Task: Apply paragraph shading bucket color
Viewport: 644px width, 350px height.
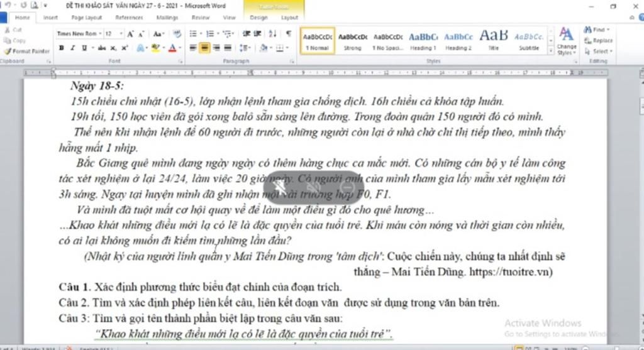Action: tap(264, 48)
